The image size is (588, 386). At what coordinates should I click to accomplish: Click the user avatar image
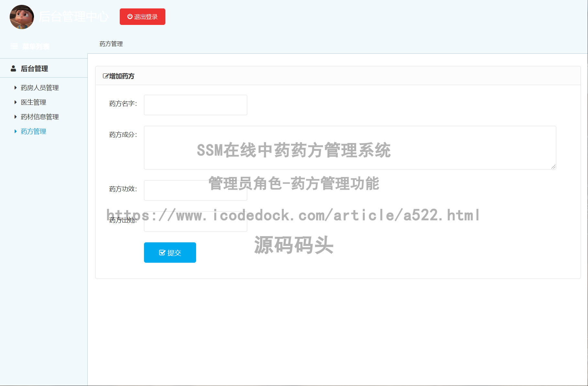[x=21, y=17]
